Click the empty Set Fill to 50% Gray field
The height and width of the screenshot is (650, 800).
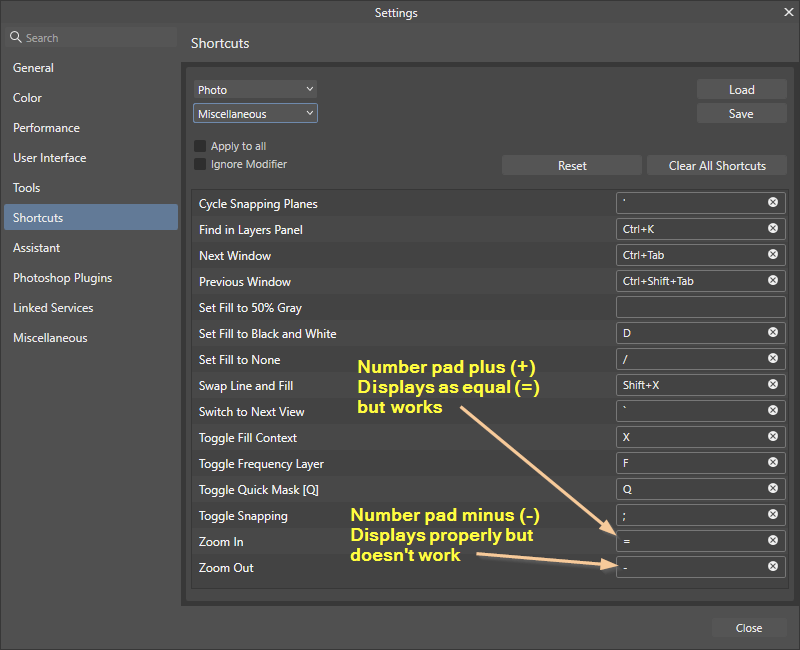[700, 306]
